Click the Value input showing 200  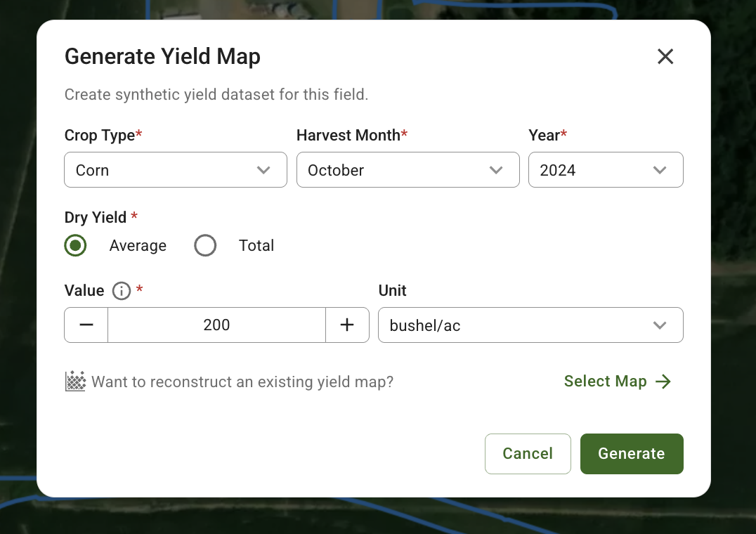[x=216, y=325]
